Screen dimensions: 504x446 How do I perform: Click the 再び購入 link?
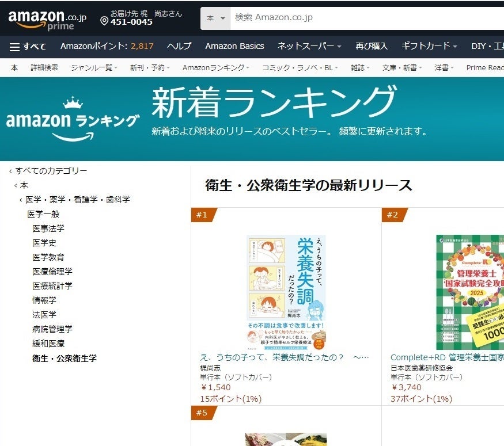[x=372, y=46]
